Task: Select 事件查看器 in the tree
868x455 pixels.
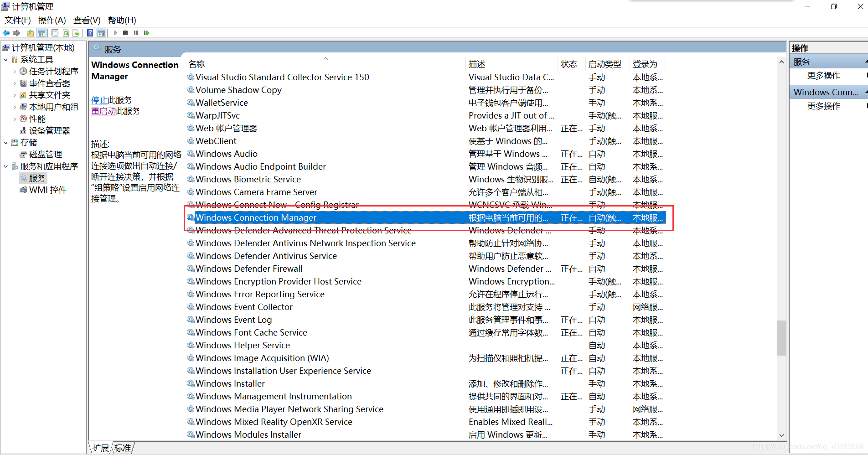Action: tap(49, 83)
